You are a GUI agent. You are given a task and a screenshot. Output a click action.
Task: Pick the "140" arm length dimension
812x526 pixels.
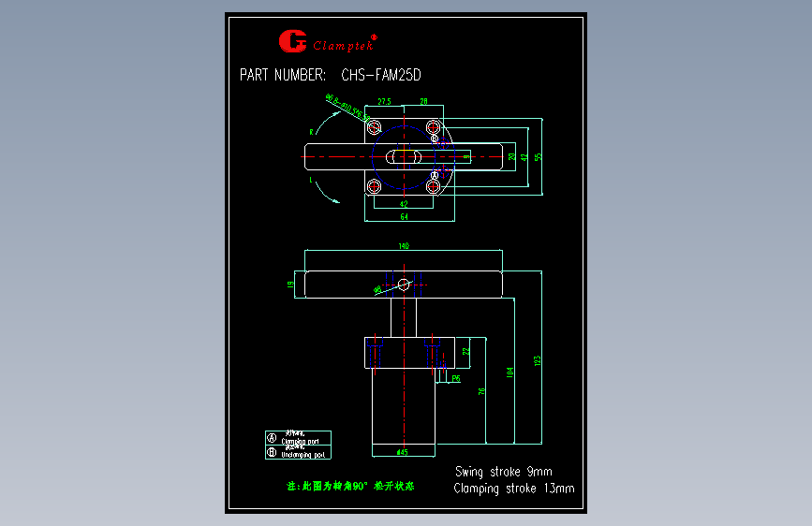click(x=404, y=246)
